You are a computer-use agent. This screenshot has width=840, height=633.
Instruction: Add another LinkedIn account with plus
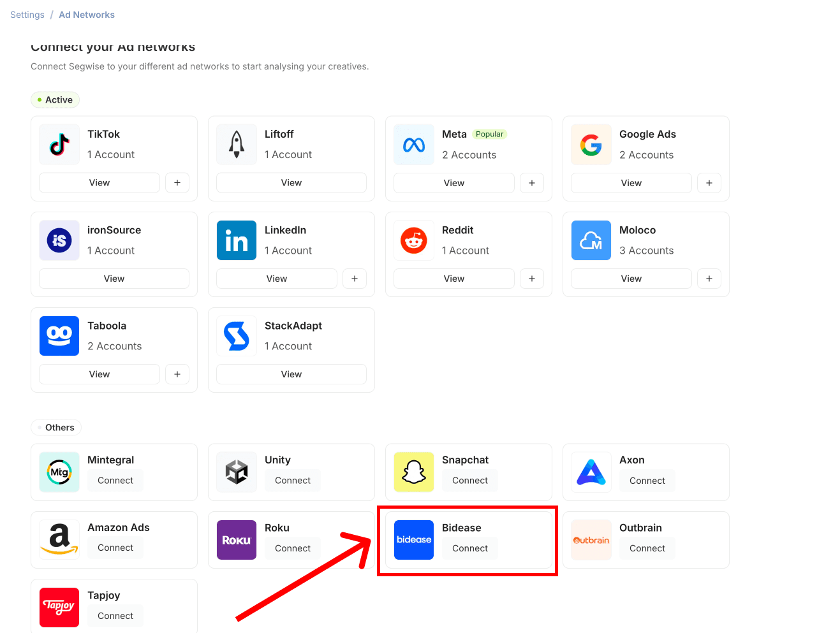pyautogui.click(x=355, y=279)
